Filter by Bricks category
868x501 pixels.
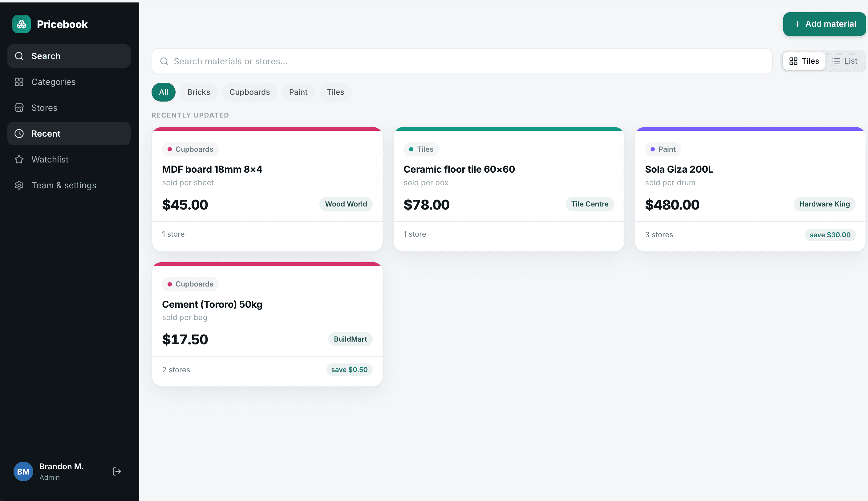click(x=199, y=92)
